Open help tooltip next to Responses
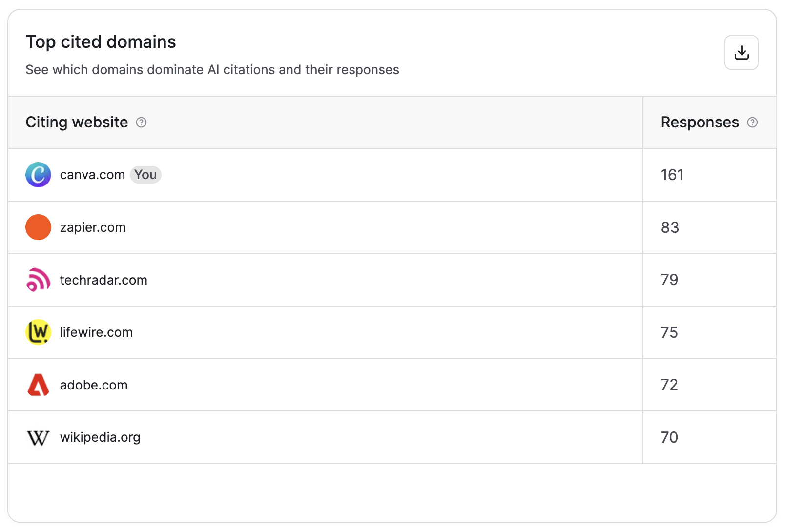Viewport: 785px width, 532px height. coord(752,122)
